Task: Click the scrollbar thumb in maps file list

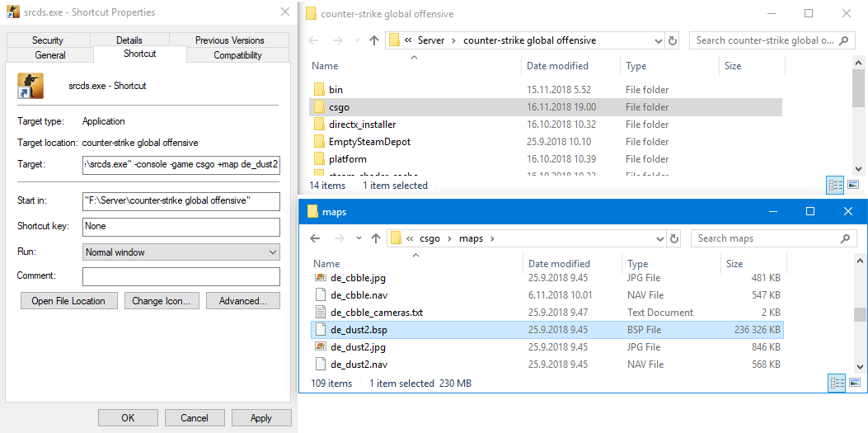Action: point(859,315)
